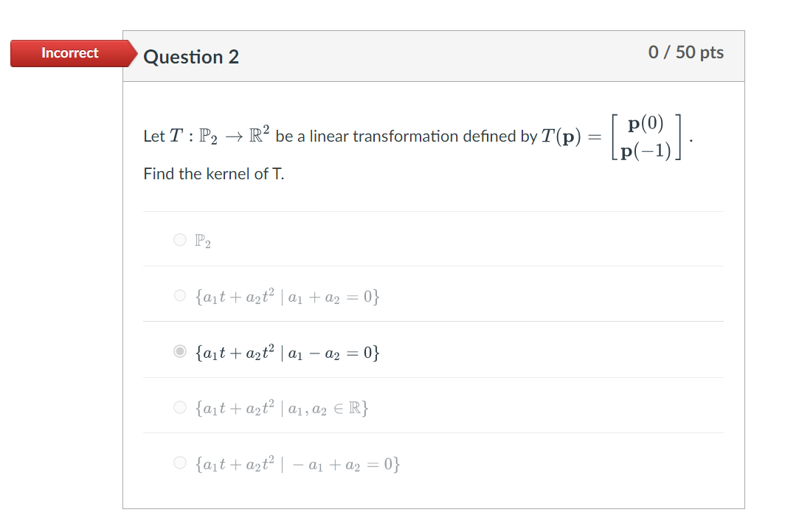Select the P₂ answer option
This screenshot has width=799, height=532.
pyautogui.click(x=179, y=239)
